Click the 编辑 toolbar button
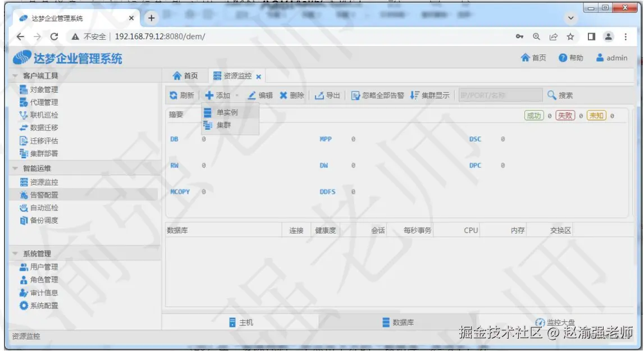 coord(261,95)
